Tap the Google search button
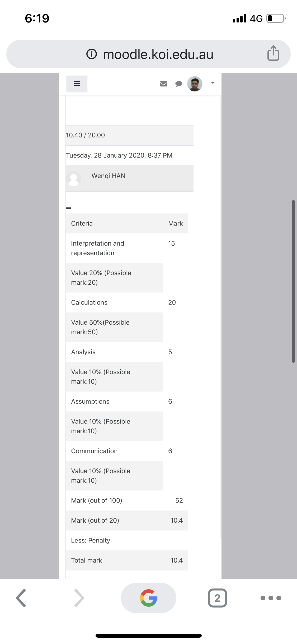Screen dimensions: 297x644 click(149, 598)
